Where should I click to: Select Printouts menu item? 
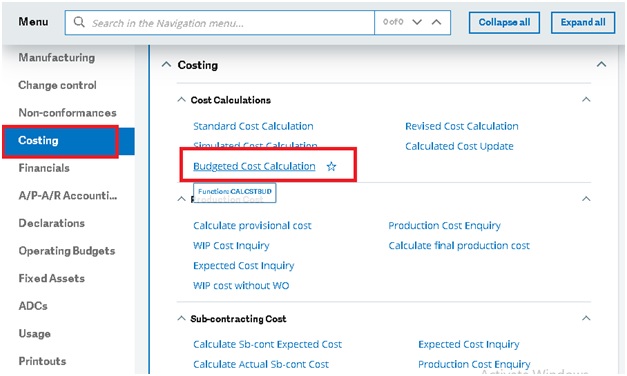[42, 361]
